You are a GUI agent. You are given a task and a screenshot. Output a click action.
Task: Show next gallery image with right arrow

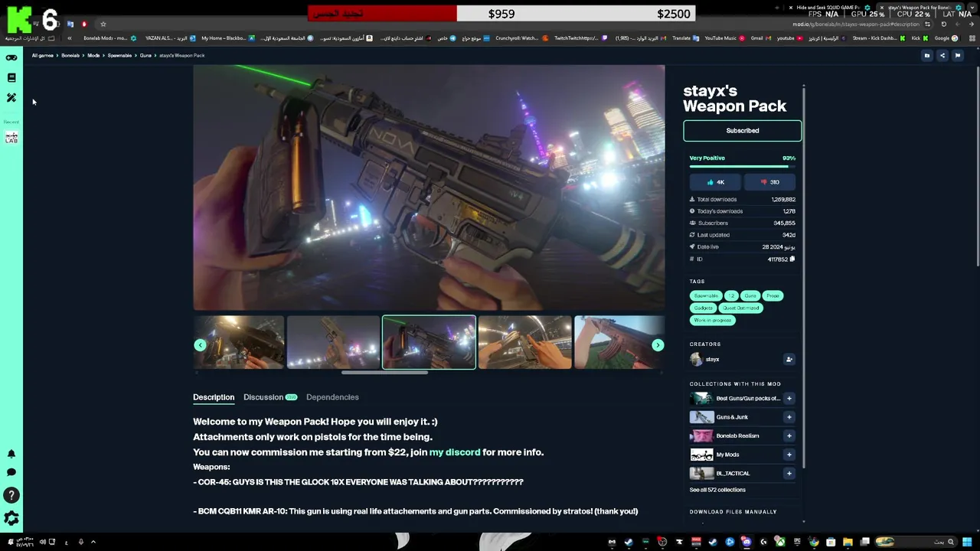coord(657,345)
